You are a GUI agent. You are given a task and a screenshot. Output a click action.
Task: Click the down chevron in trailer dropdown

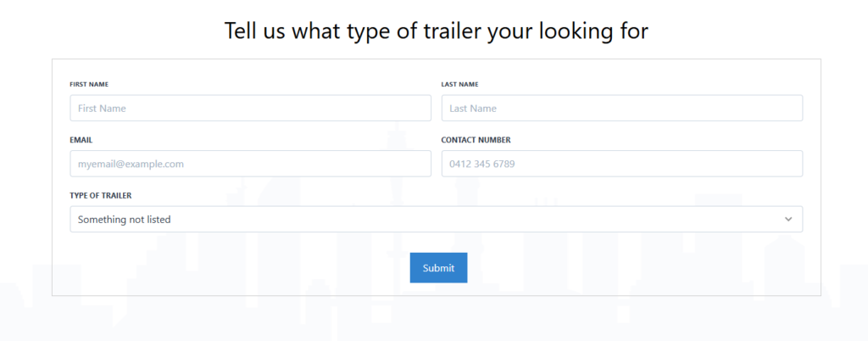(788, 219)
